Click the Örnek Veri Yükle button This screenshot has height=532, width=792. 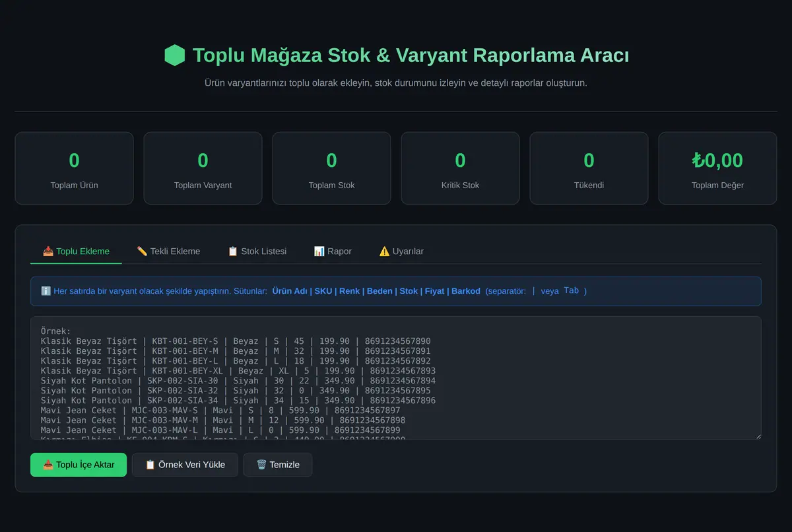pos(185,465)
